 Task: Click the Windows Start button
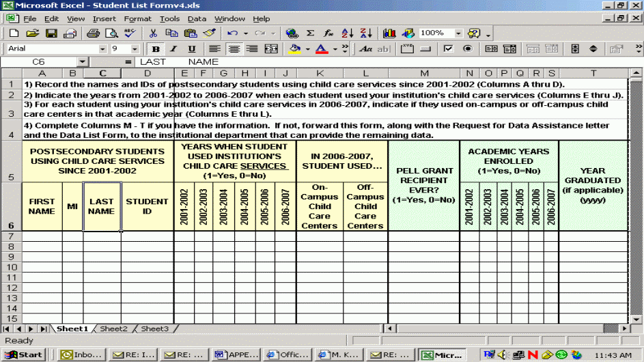(24, 354)
